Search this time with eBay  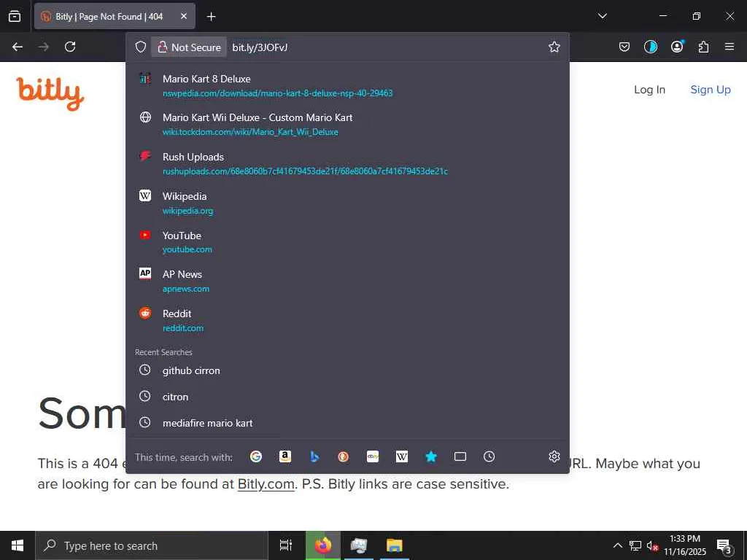tap(373, 456)
